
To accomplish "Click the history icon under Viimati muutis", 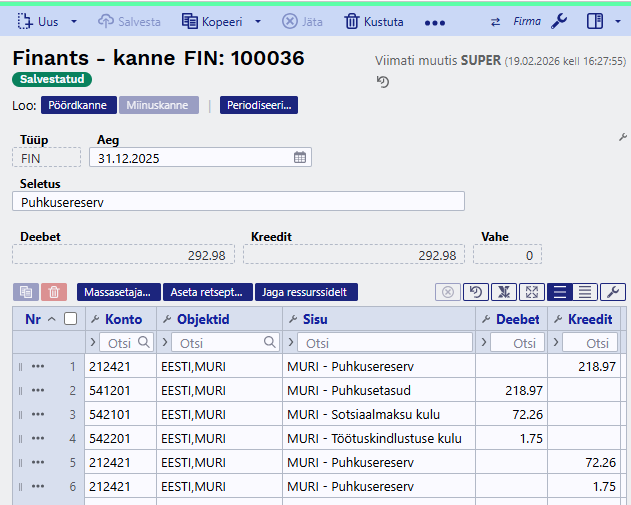I will 383,81.
